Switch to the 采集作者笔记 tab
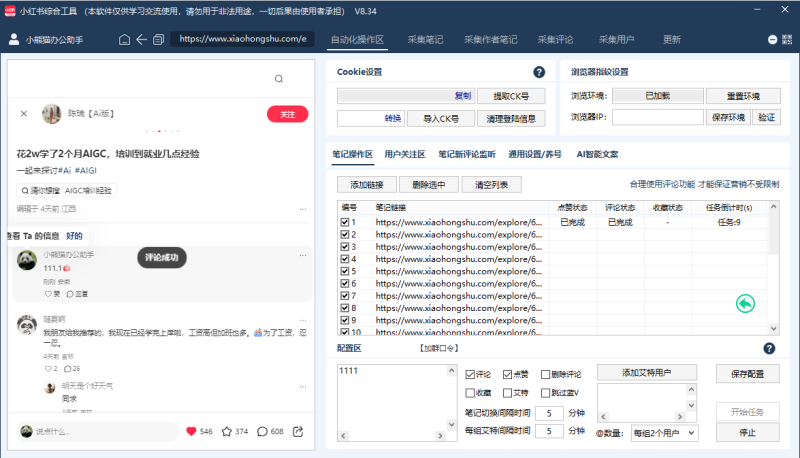This screenshot has width=800, height=458. click(490, 40)
